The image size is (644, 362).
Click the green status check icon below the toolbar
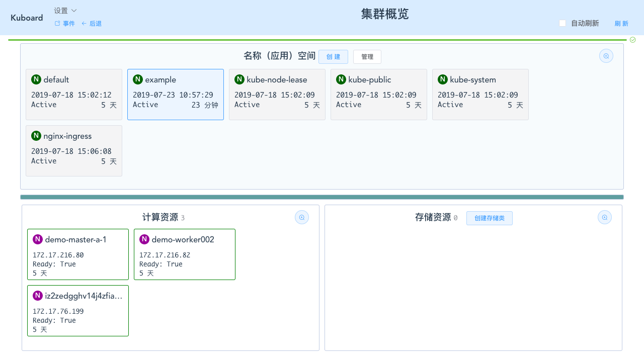click(x=632, y=39)
